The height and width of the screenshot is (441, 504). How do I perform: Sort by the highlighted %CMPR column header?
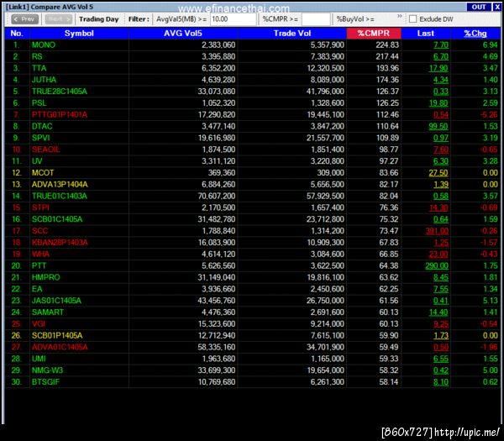[x=374, y=34]
